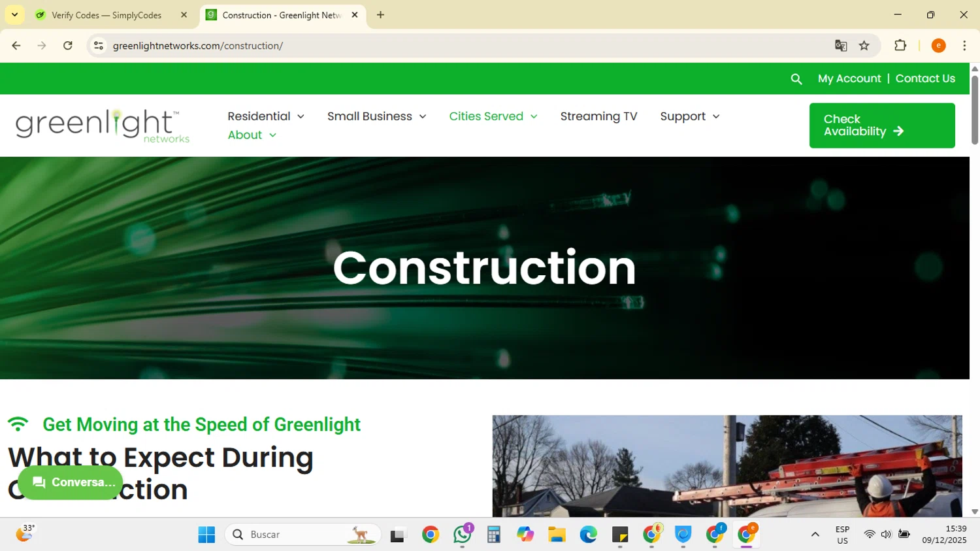Close the Construction Greenlight tab
This screenshot has width=980, height=551.
355,15
